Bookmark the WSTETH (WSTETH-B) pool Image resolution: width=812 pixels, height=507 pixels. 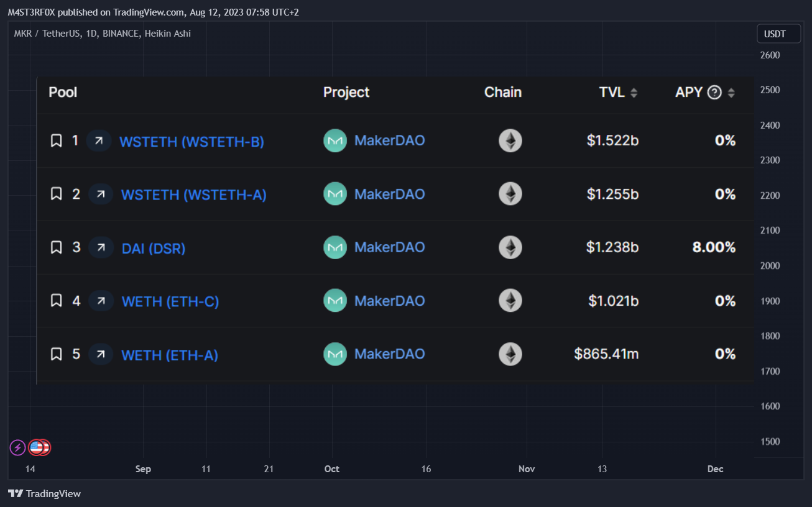click(56, 141)
